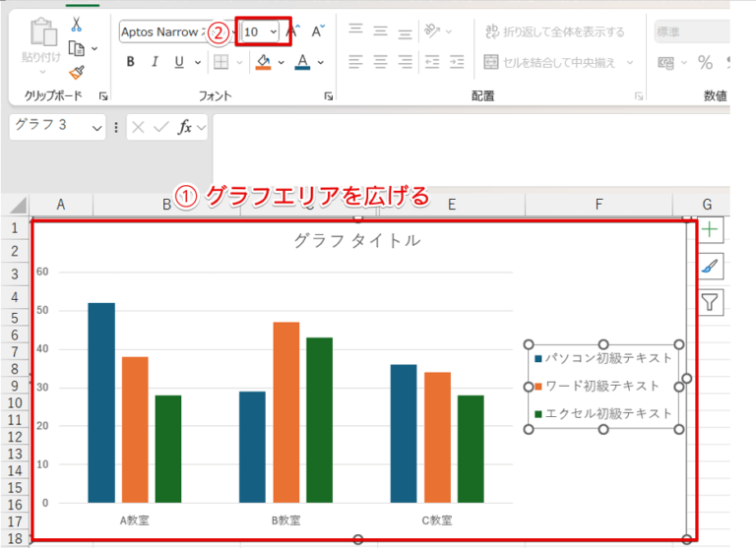Image resolution: width=756 pixels, height=548 pixels.
Task: Expand the Name Box dropdown for グラフ 3
Action: tap(96, 128)
